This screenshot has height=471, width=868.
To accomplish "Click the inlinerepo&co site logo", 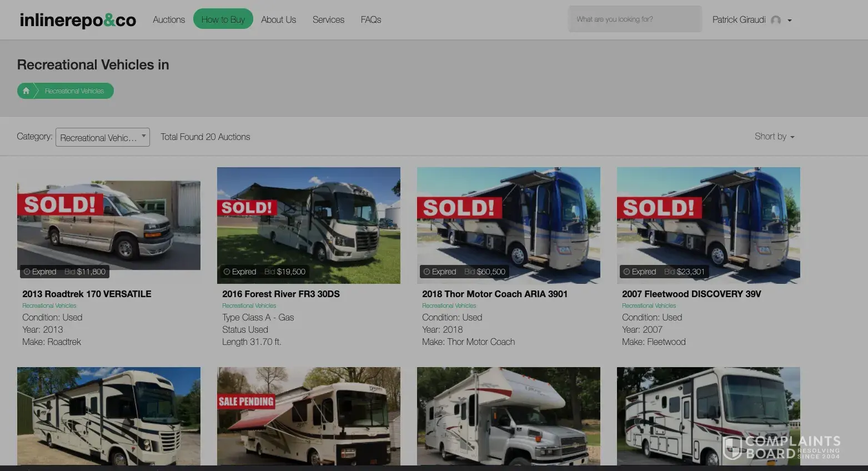I will 78,20.
